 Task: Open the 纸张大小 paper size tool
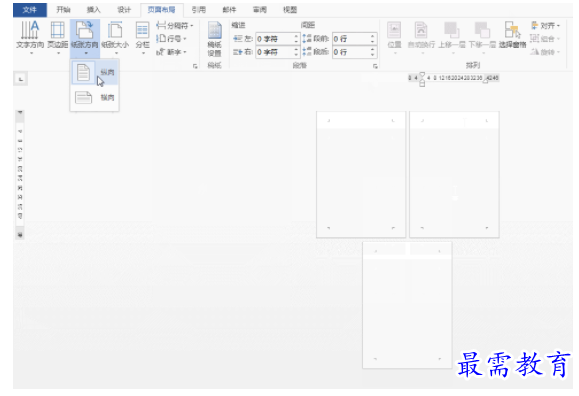[115, 37]
